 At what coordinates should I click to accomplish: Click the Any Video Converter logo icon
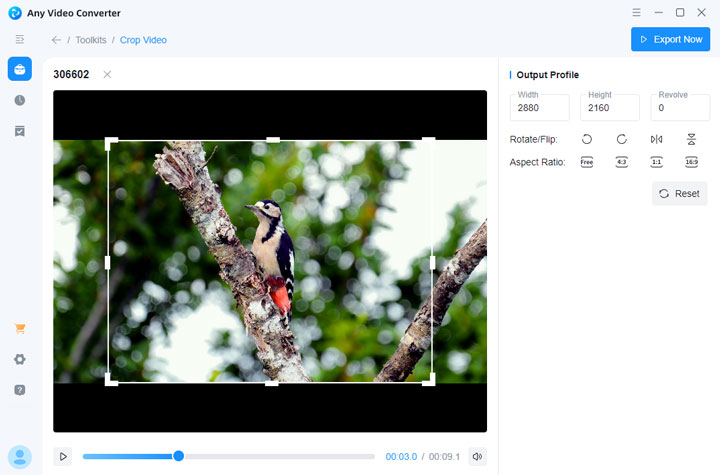pyautogui.click(x=15, y=13)
